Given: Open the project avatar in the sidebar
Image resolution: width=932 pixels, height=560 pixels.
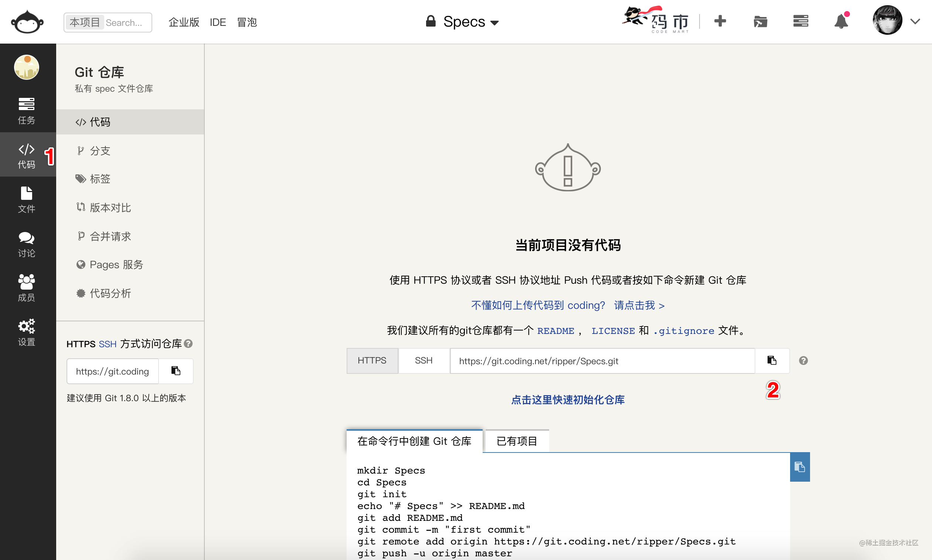Looking at the screenshot, I should [x=27, y=67].
